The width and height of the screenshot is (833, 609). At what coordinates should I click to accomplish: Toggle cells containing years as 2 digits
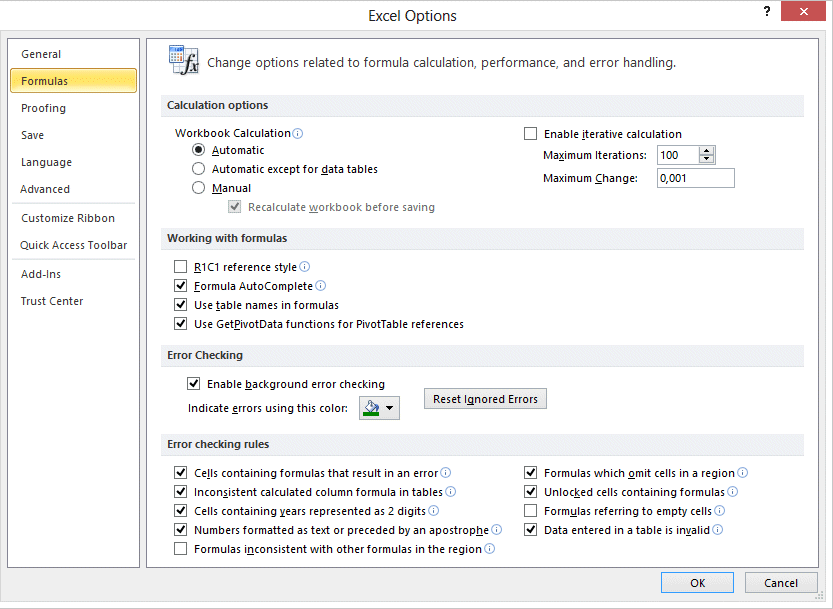[181, 511]
